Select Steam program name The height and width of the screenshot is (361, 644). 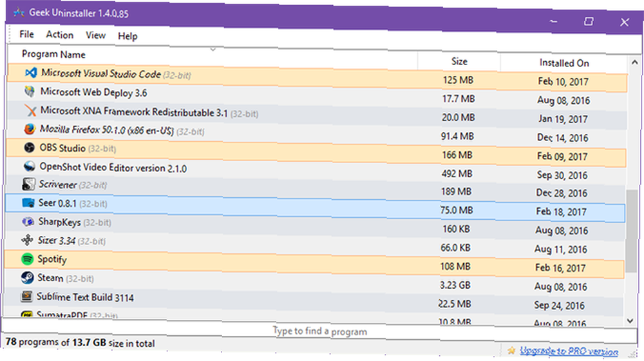click(x=50, y=278)
